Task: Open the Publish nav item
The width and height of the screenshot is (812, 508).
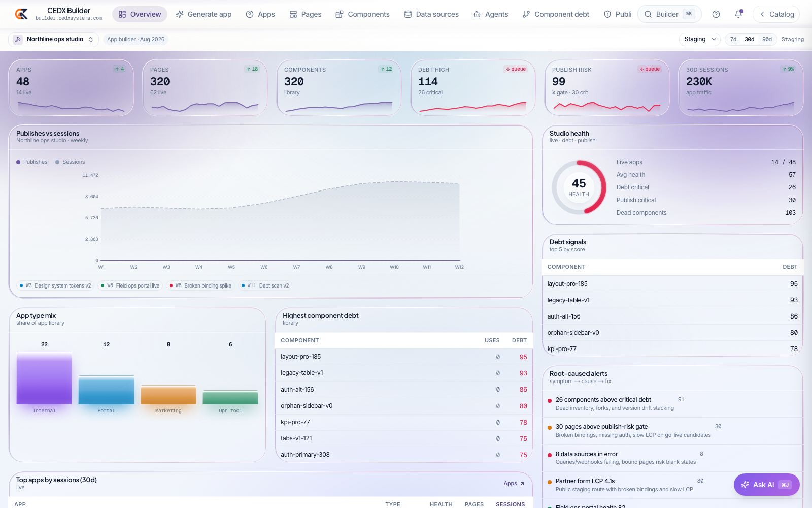Action: (618, 14)
